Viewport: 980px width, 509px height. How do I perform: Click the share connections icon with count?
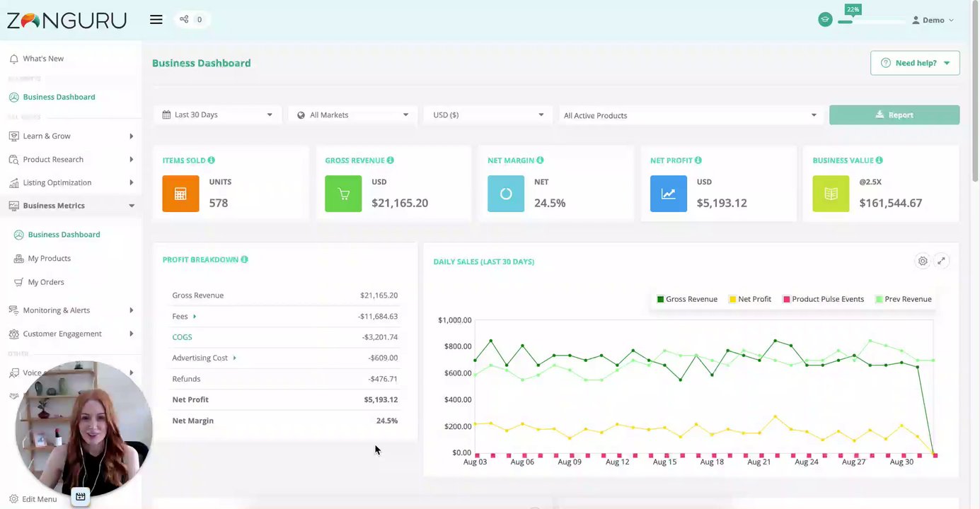tap(191, 20)
